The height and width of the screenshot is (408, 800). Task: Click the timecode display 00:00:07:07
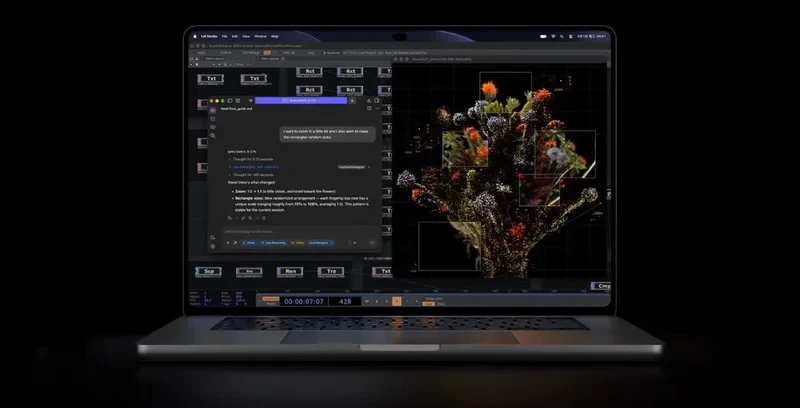[304, 301]
